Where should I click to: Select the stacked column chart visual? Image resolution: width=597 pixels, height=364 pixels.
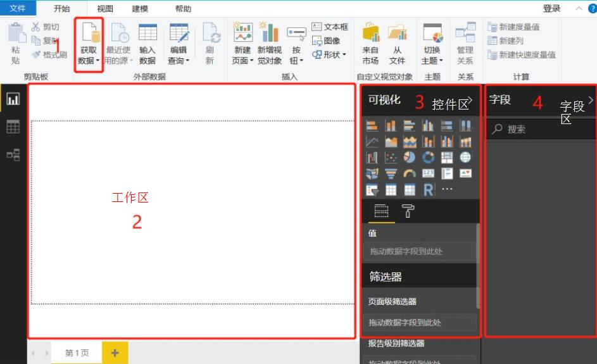(x=391, y=125)
